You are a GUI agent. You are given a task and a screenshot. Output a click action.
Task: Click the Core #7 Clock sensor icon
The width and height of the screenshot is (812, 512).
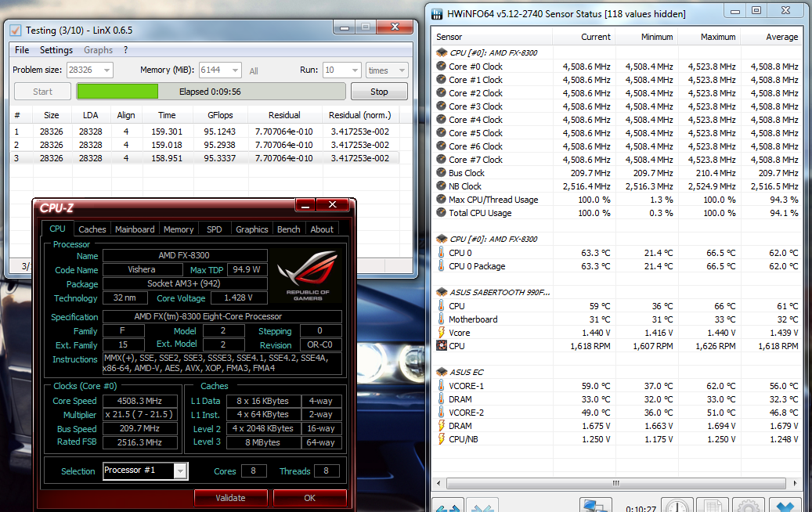[x=441, y=160]
